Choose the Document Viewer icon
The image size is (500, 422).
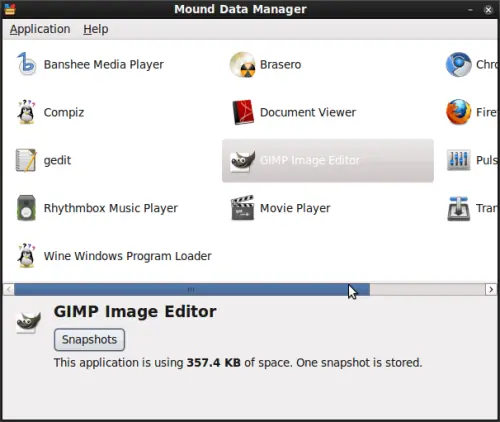coord(243,112)
